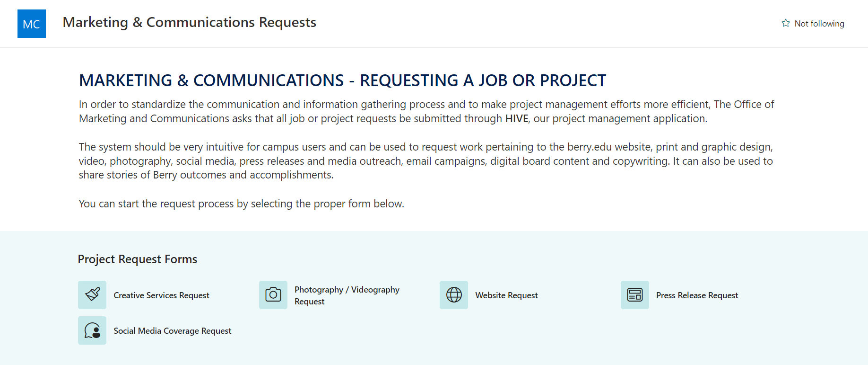This screenshot has height=365, width=868.
Task: Click the Project Request Forms heading
Action: [138, 259]
